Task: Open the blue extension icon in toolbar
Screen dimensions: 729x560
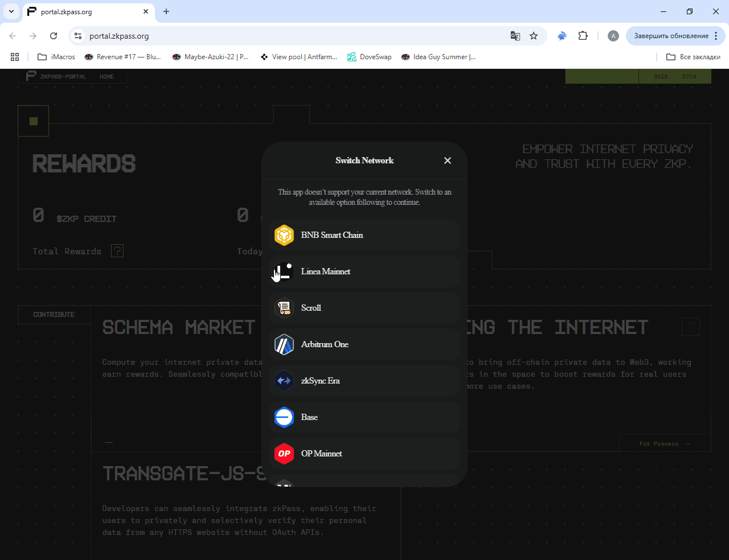Action: point(562,36)
